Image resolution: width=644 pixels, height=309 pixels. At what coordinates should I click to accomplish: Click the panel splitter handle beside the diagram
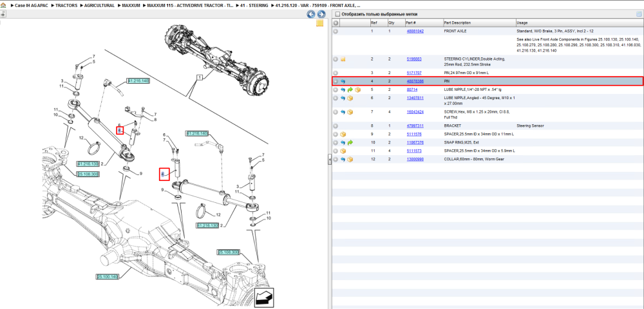pos(329,160)
